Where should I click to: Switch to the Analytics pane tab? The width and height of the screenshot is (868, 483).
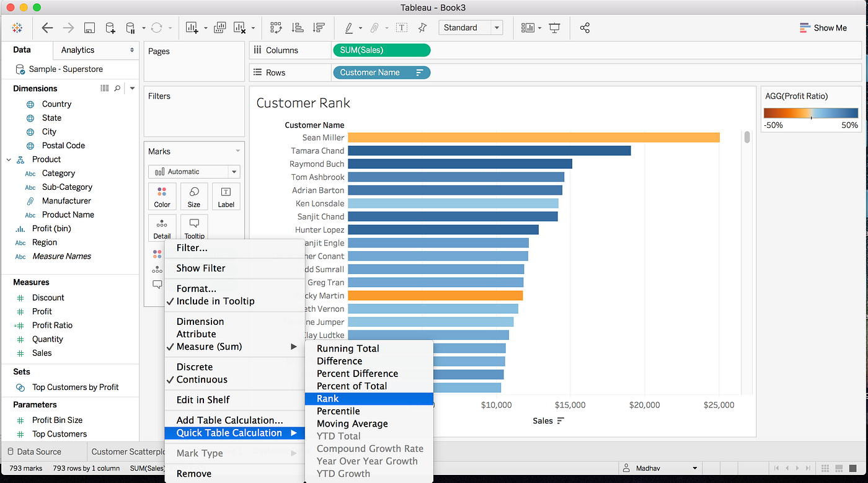(x=79, y=50)
